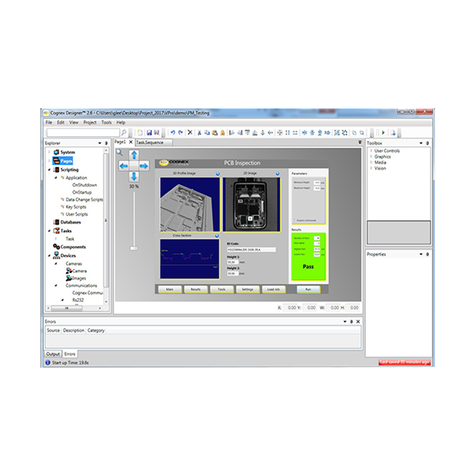Viewport: 476px width, 476px height.
Task: Click the Run button on PCB page
Action: click(308, 289)
